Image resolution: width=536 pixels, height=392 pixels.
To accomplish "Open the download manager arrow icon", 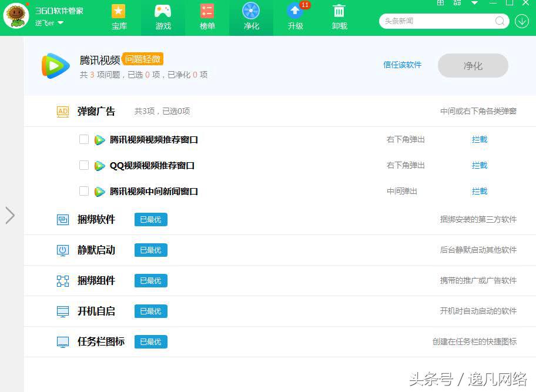I will coord(522,21).
